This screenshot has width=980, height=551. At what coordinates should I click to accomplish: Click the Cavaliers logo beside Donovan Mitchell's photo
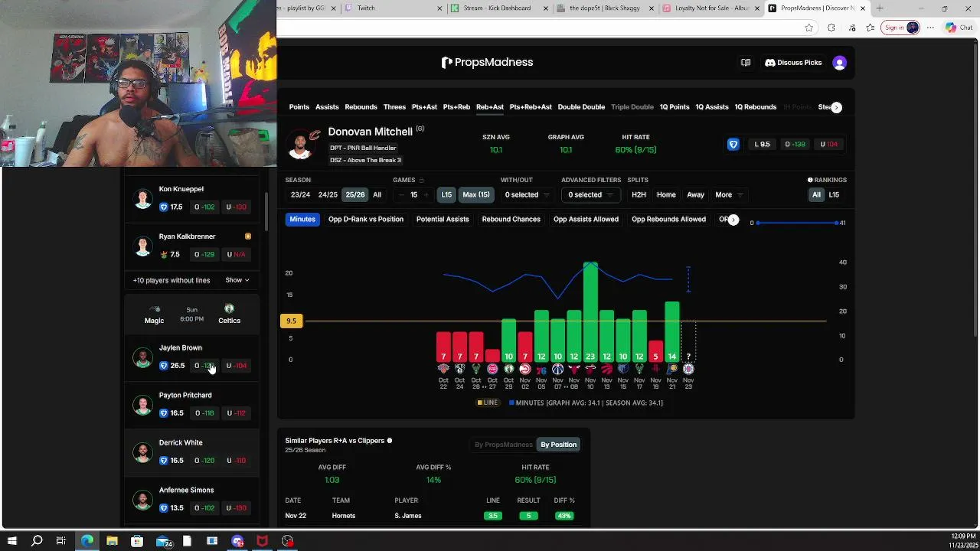[315, 135]
